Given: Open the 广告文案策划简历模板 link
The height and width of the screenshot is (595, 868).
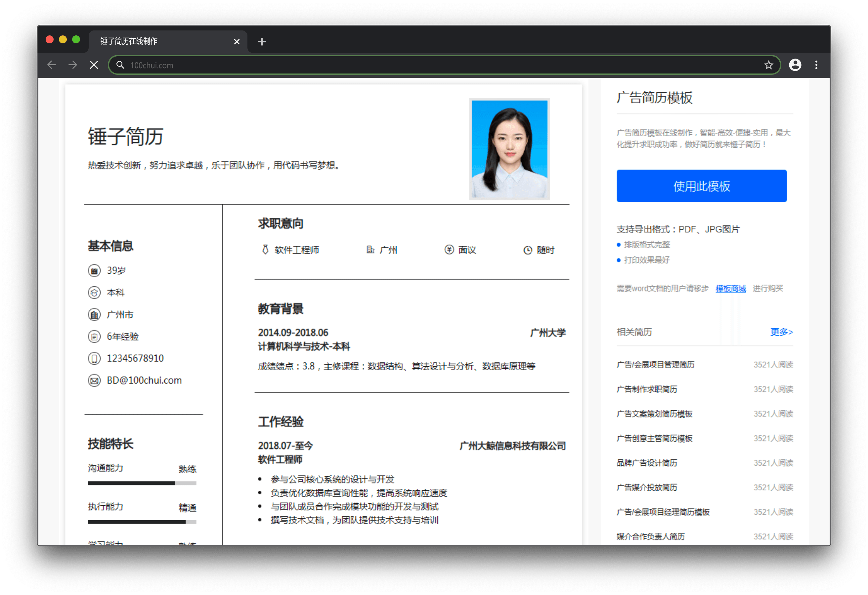Looking at the screenshot, I should point(654,414).
